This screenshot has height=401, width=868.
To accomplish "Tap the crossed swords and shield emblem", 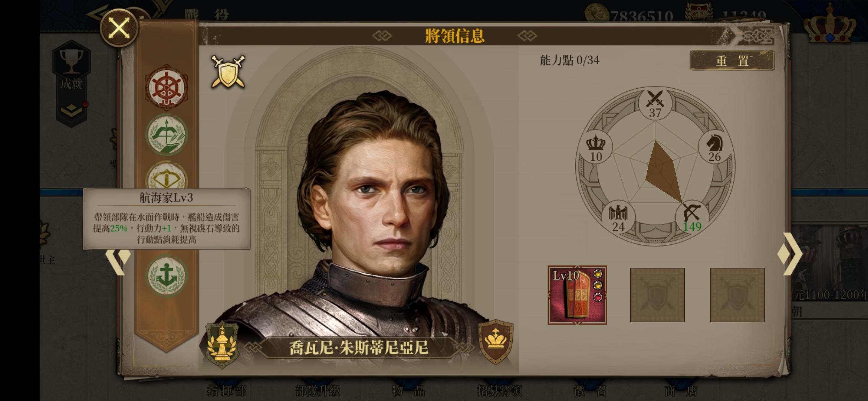I will [x=228, y=72].
